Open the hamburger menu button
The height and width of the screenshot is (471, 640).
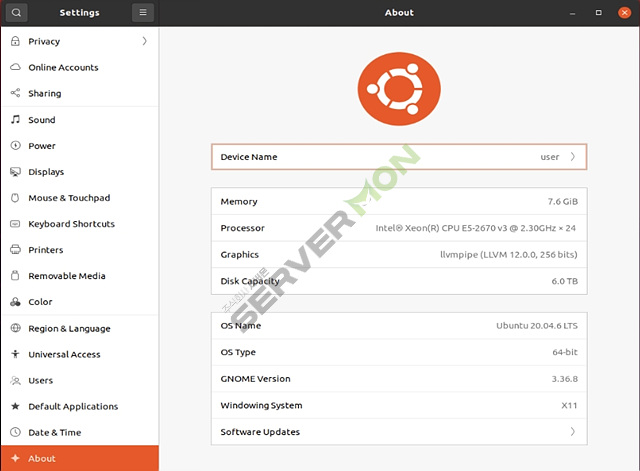point(143,13)
